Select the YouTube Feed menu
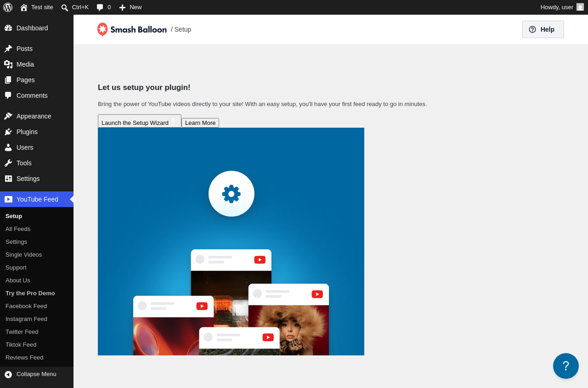The image size is (588, 388). 37,199
